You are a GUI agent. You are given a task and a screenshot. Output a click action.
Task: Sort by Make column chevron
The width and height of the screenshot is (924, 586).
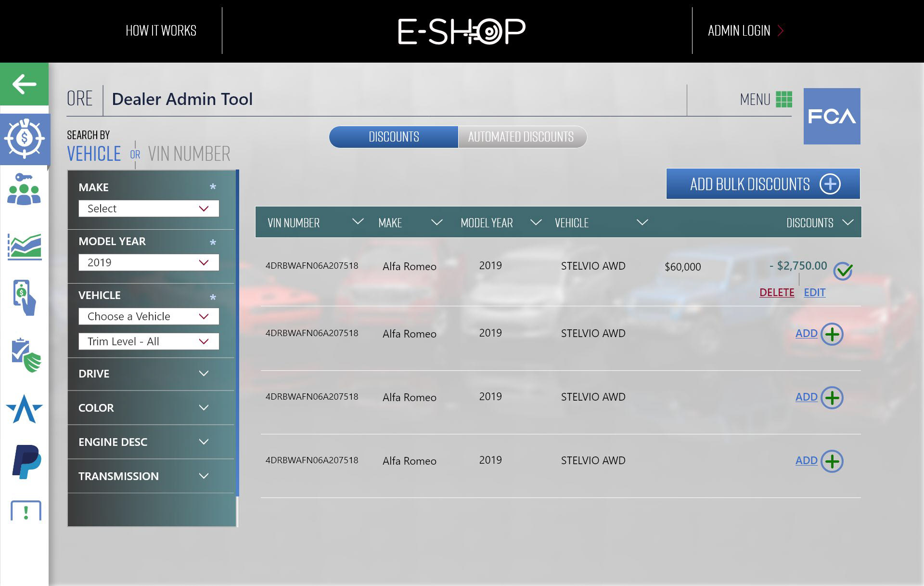436,222
